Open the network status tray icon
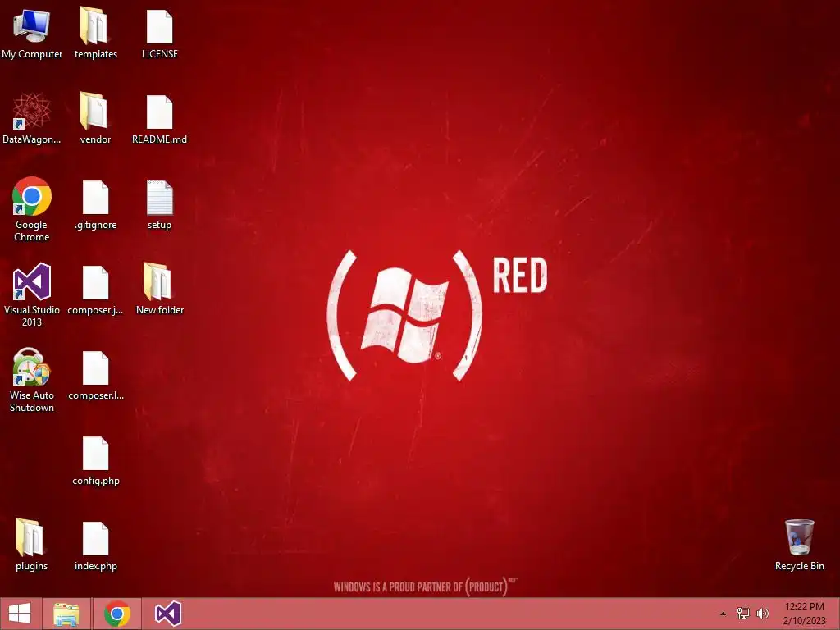 click(743, 614)
